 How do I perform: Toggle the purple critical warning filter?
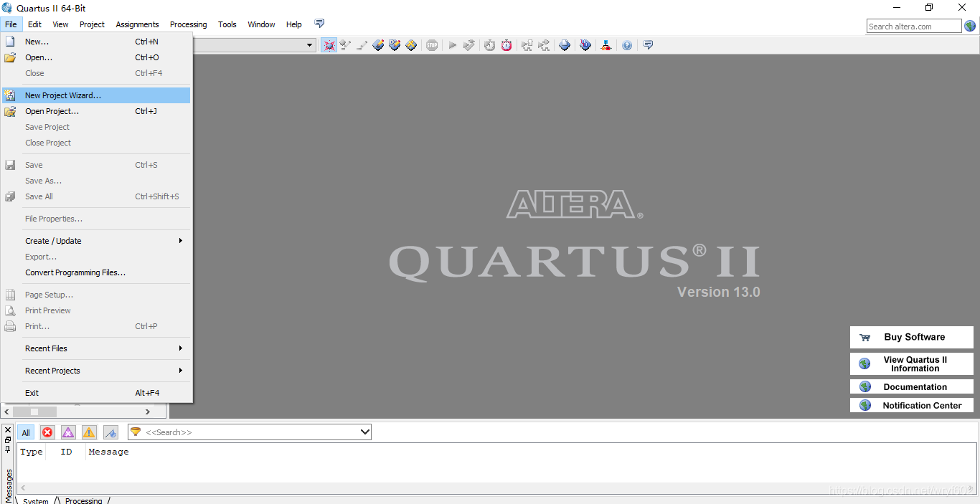coord(68,432)
